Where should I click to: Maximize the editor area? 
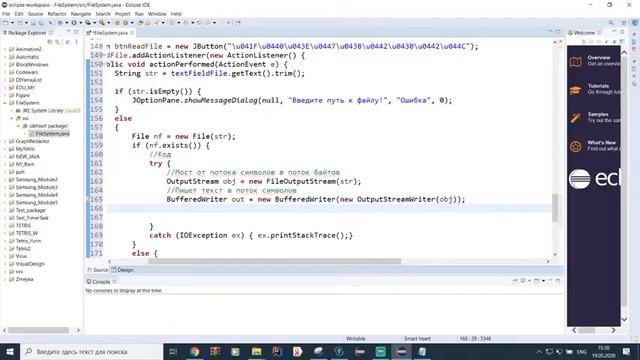pyautogui.click(x=558, y=32)
